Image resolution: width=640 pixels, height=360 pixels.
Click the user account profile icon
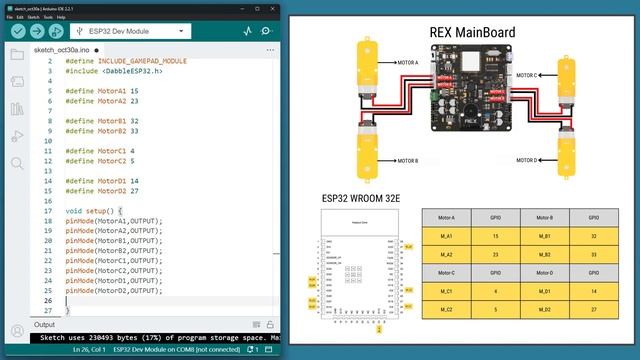tap(17, 331)
